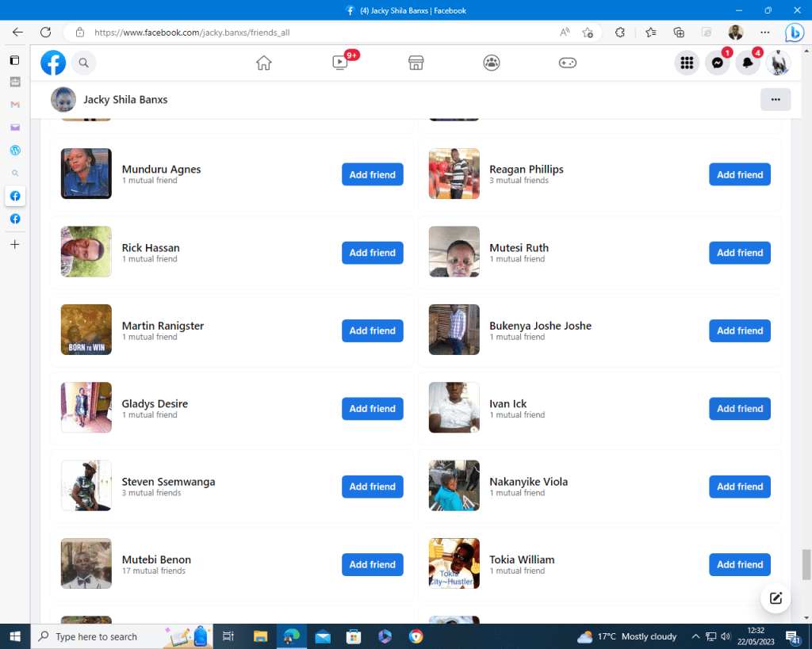The height and width of the screenshot is (649, 812).
Task: Add Munduru Agnes as friend
Action: coord(372,174)
